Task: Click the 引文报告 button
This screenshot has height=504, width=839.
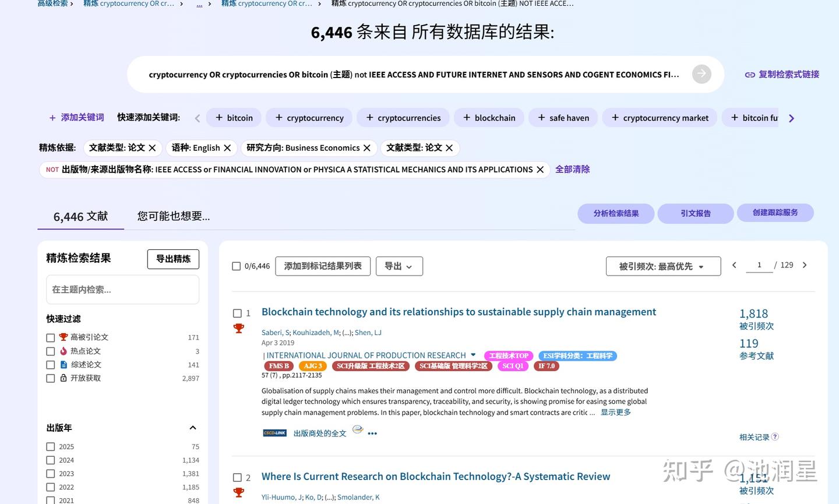Action: (695, 213)
